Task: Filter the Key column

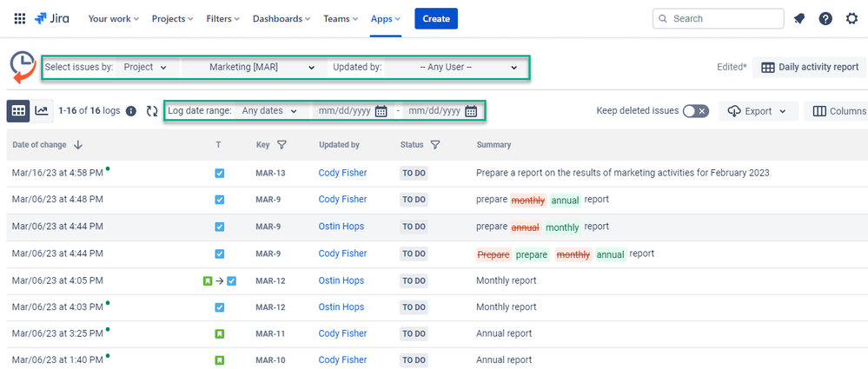Action: [282, 145]
